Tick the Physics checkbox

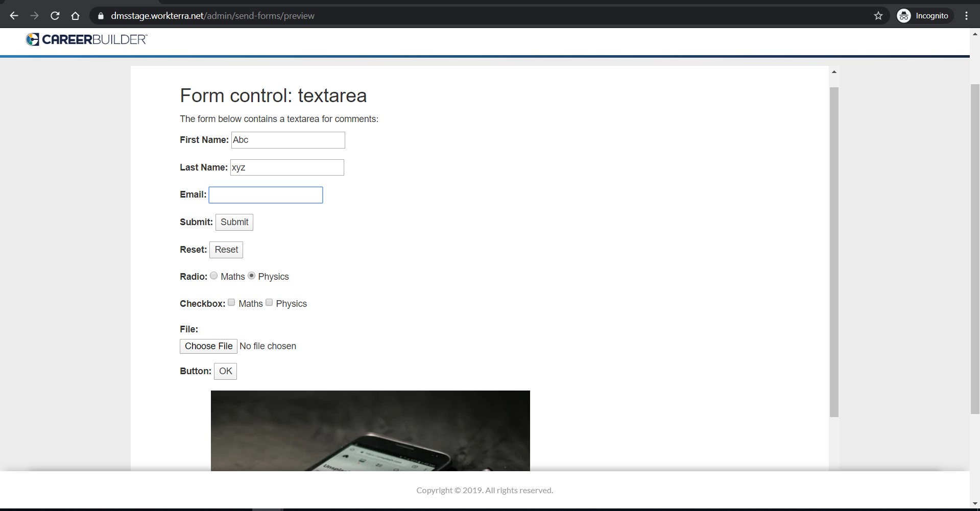269,303
